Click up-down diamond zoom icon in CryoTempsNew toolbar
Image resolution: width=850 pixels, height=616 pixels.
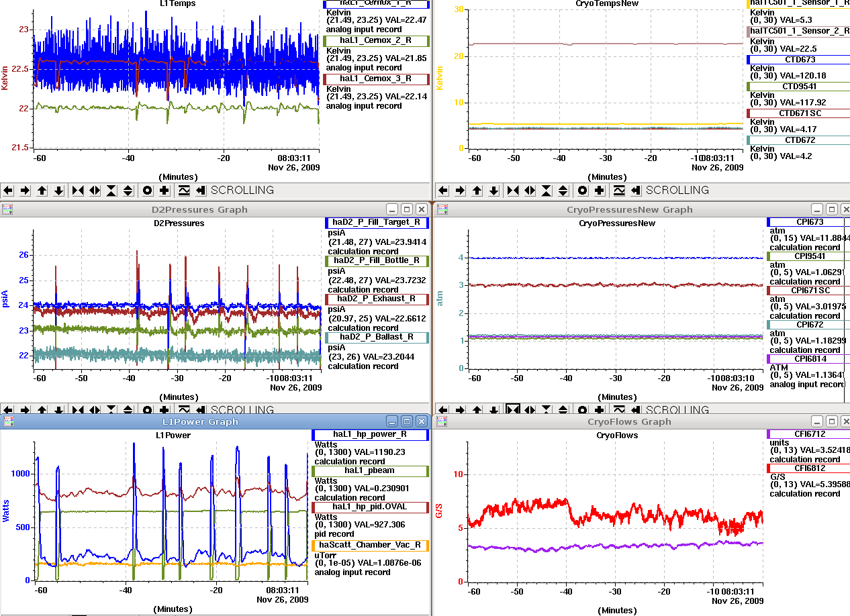tap(563, 191)
